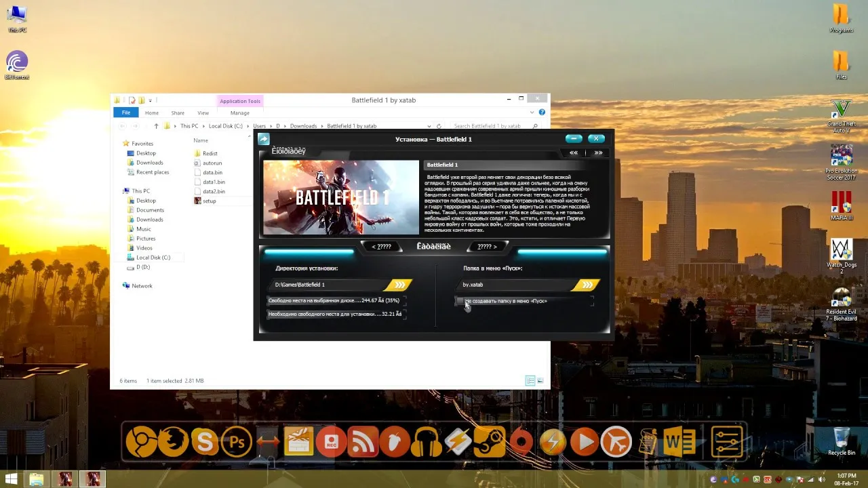868x488 pixels.
Task: Open the RSS feed dock icon
Action: tap(363, 443)
